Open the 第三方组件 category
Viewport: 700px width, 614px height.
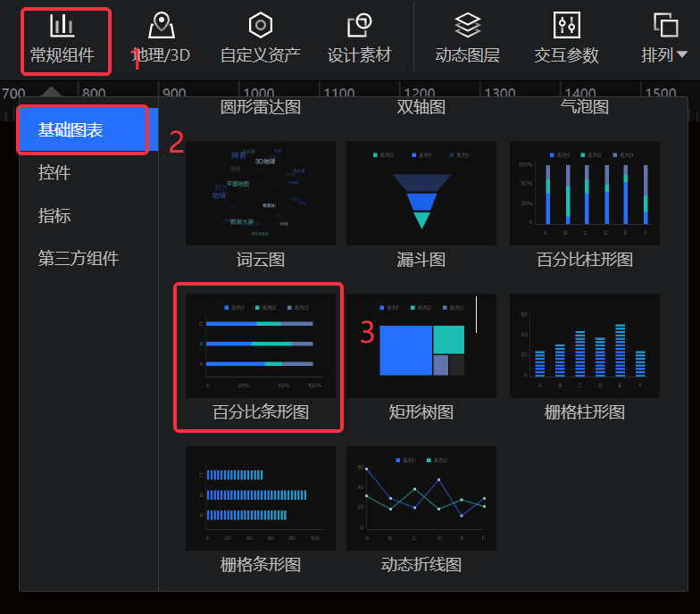(79, 259)
